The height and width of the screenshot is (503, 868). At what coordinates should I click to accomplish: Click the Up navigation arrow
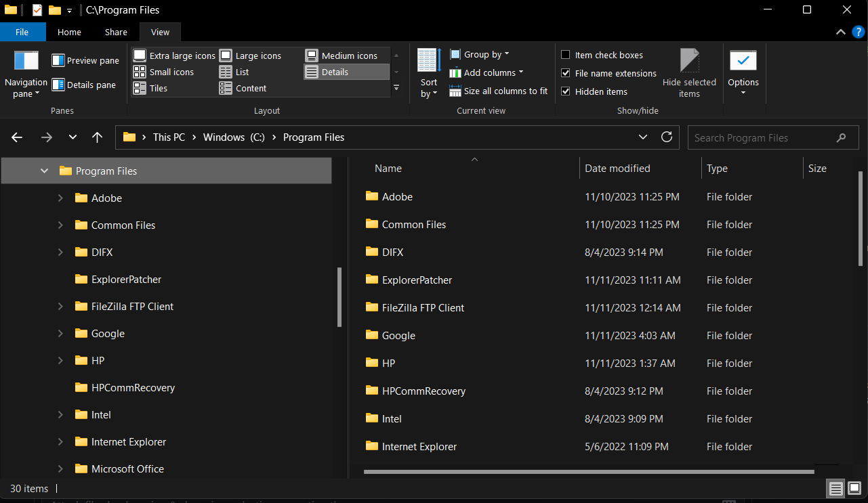97,137
